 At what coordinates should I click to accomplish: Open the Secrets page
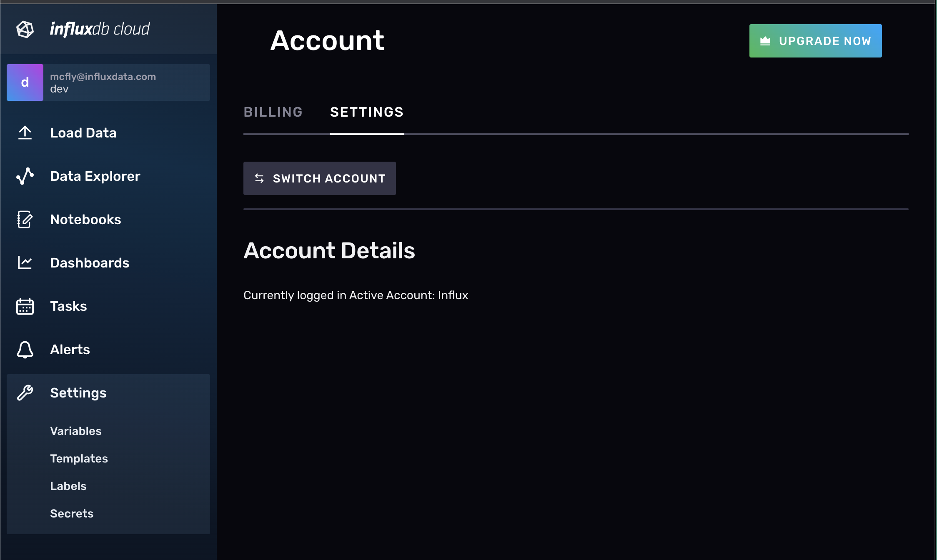(72, 513)
